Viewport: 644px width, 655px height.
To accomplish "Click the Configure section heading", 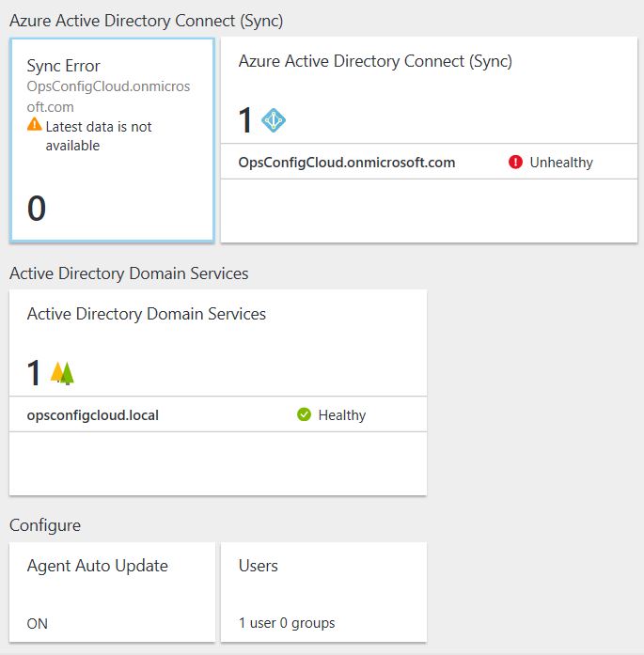I will (x=45, y=525).
